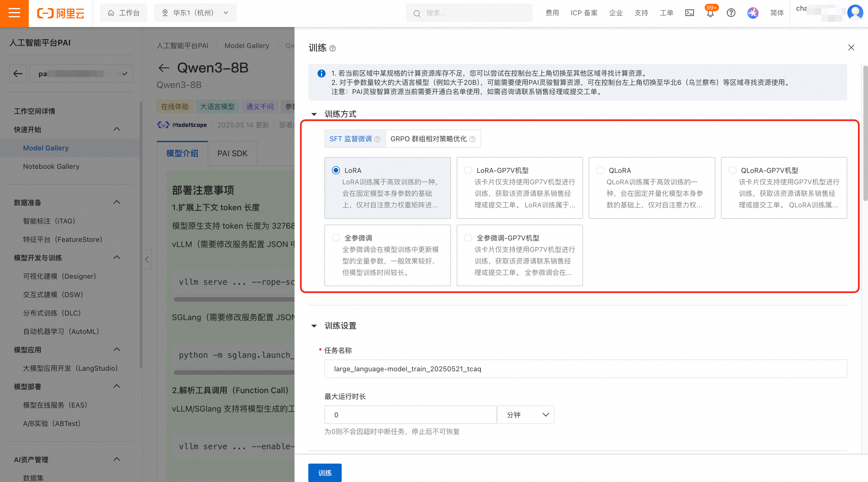Open 智能标注（iTAG） in the sidebar
This screenshot has width=868, height=482.
49,221
